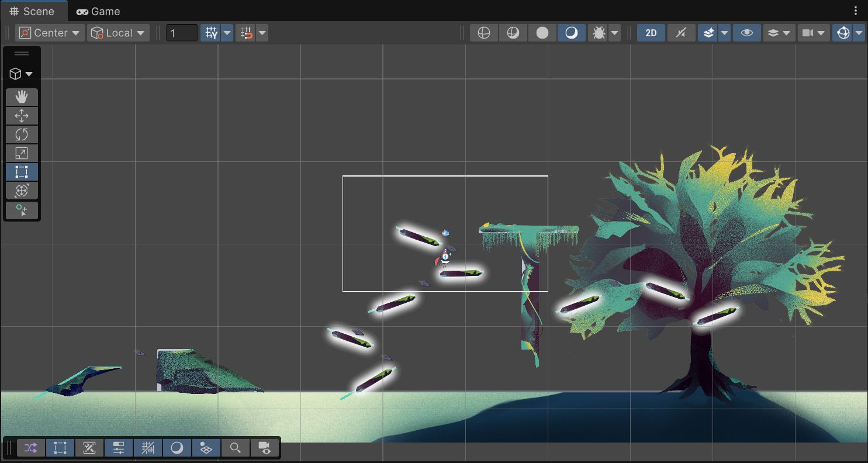Viewport: 868px width, 463px height.
Task: Toggle gizmos display in Scene view
Action: tap(843, 33)
